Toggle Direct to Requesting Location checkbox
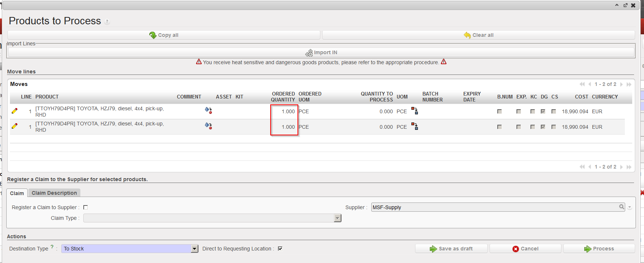 280,249
